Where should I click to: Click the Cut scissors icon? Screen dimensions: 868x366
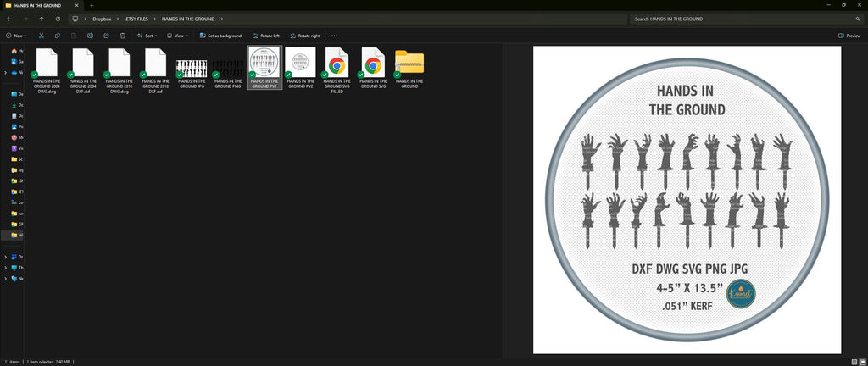[41, 36]
